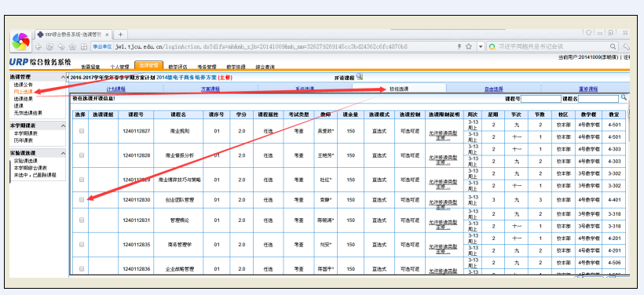The width and height of the screenshot is (644, 295).
Task: Open 本学期综合课表 in the sidebar
Action: 31,168
